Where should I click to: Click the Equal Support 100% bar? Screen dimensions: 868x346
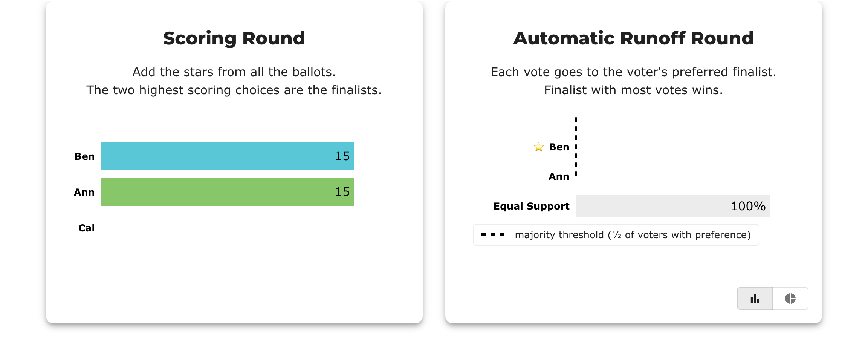[672, 206]
